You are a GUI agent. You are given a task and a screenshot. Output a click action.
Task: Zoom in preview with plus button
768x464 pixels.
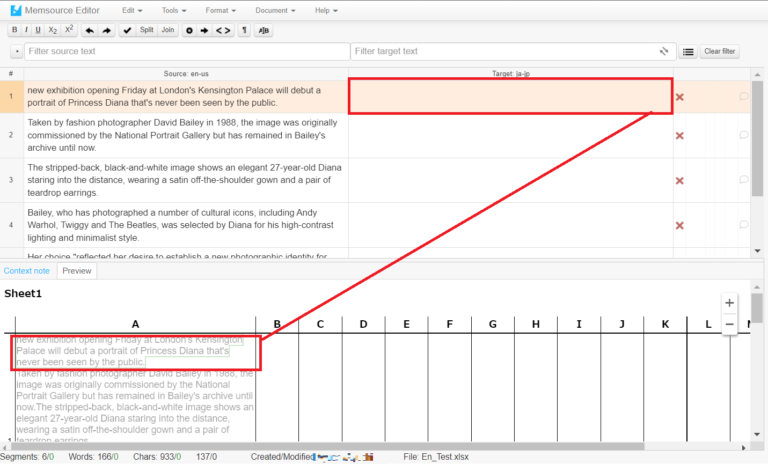[729, 303]
